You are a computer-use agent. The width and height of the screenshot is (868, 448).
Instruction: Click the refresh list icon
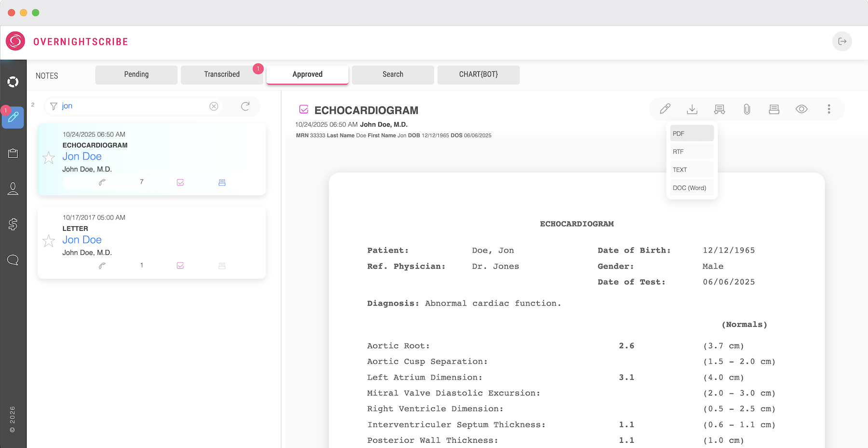pyautogui.click(x=245, y=106)
